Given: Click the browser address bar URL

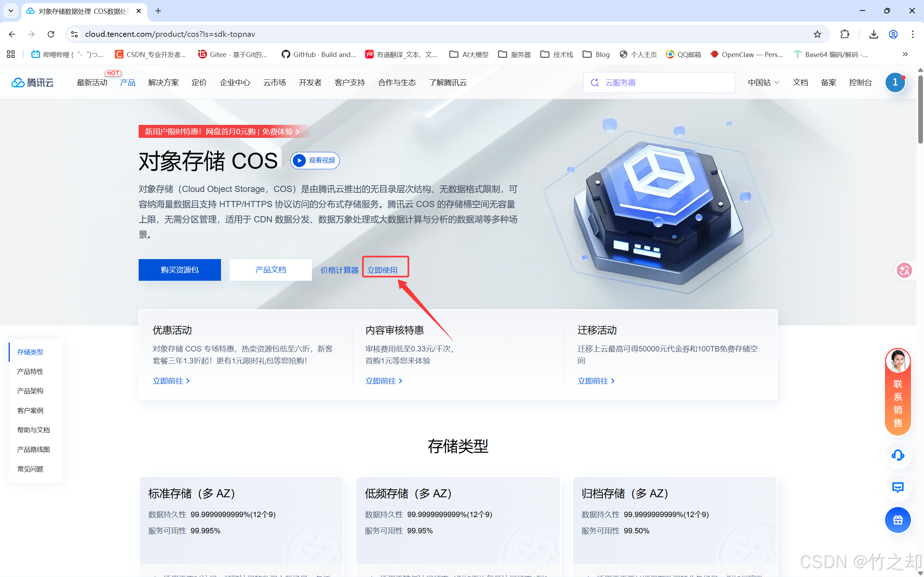Looking at the screenshot, I should pos(170,34).
